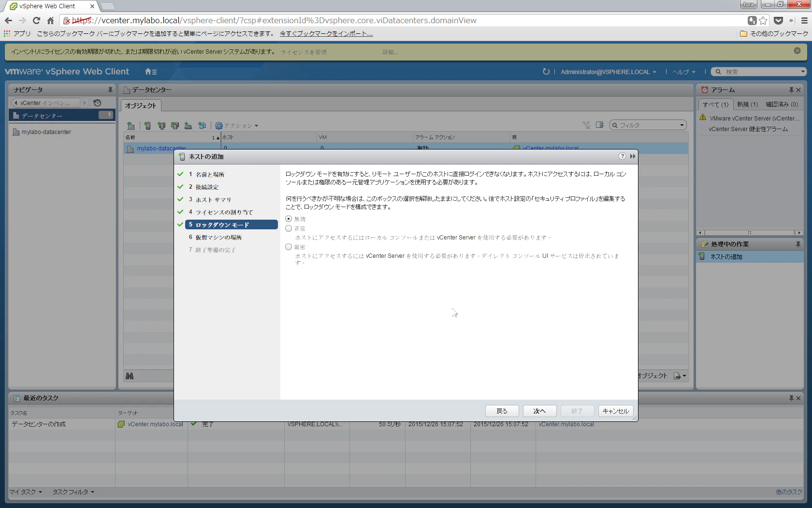
Task: Click the 今すぐブックマークをインポート link
Action: 326,34
